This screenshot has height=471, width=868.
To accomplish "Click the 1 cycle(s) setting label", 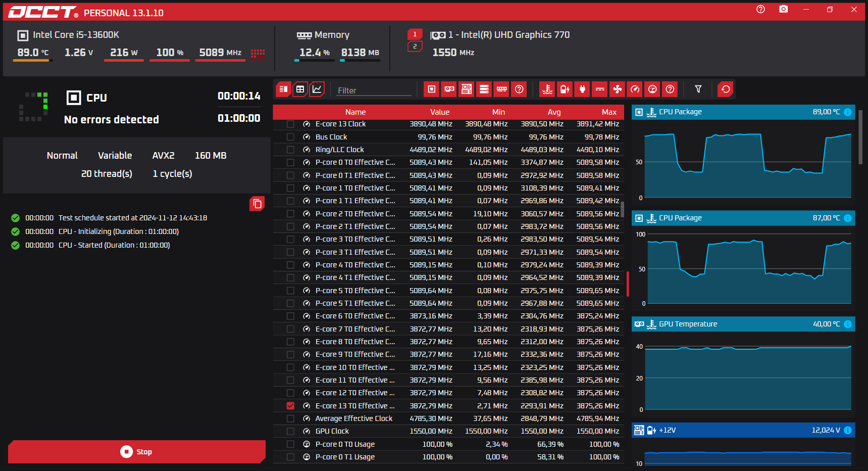I will coord(172,174).
